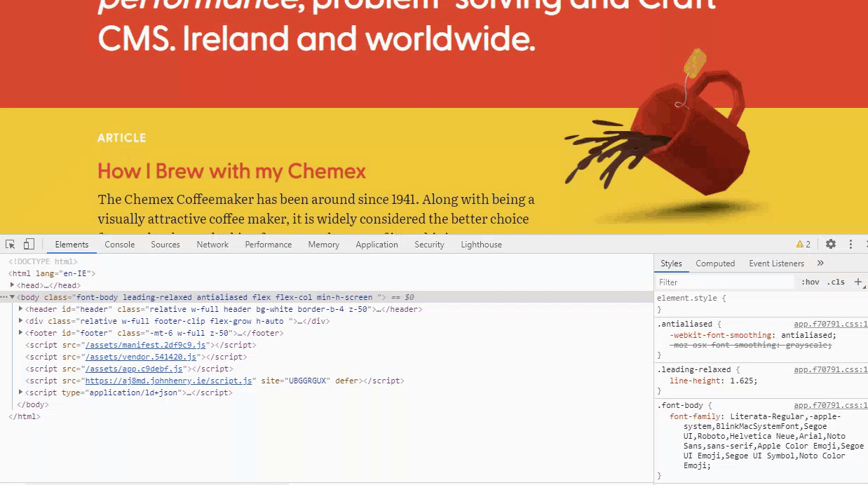Select the Styles sidebar tab
Screen dimensions: 868x485
pyautogui.click(x=671, y=264)
